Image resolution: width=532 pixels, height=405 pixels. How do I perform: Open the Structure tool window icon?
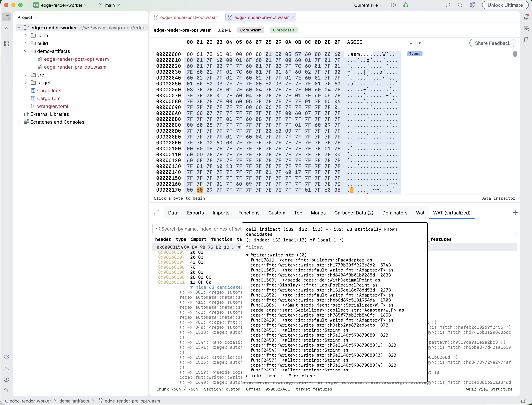[x=6, y=44]
